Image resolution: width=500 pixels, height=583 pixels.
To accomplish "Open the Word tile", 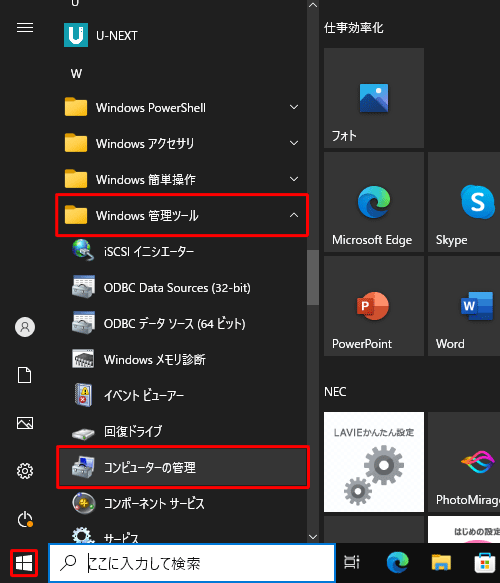I will point(464,306).
